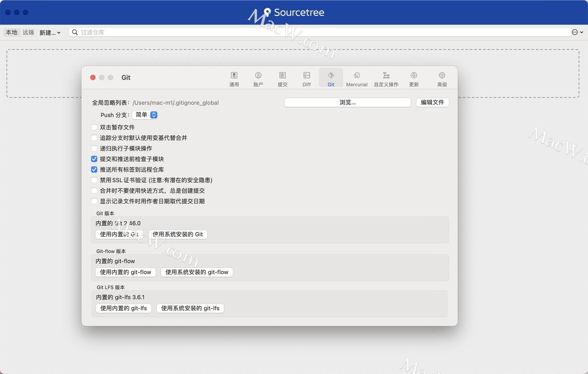Enable 递归执行子模块操作 checkbox
The image size is (588, 374).
[94, 148]
